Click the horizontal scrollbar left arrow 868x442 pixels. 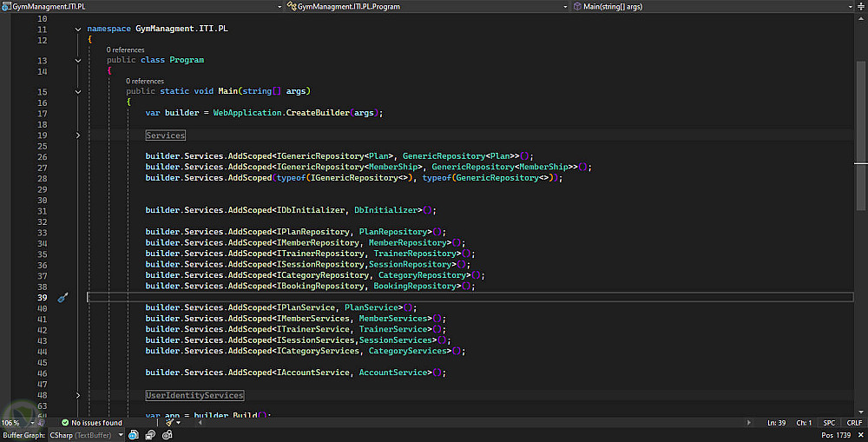pos(200,423)
